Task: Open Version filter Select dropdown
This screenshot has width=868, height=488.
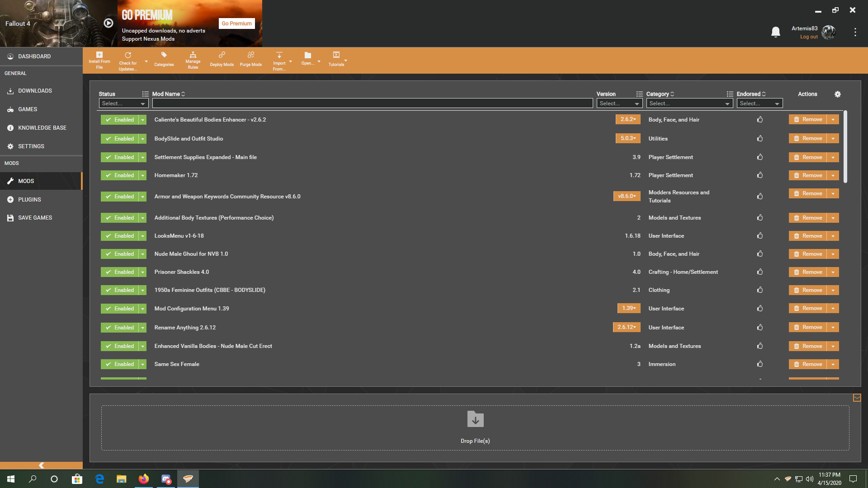Action: point(619,103)
